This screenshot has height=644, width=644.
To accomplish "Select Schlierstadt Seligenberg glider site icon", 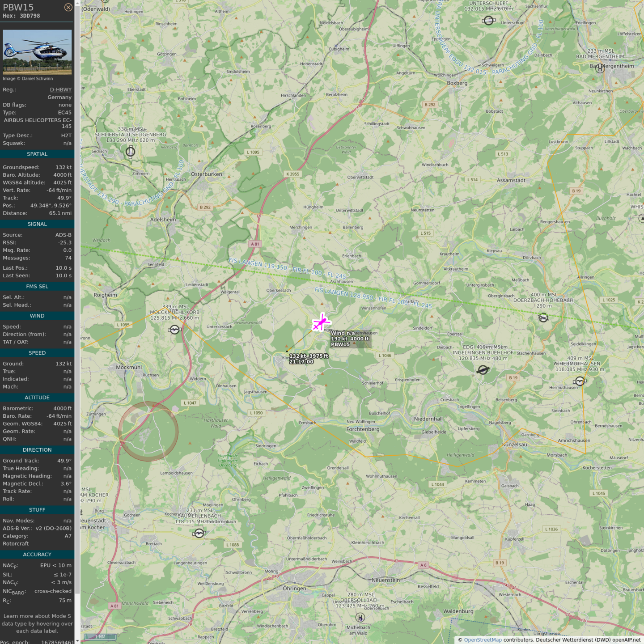I will point(130,152).
